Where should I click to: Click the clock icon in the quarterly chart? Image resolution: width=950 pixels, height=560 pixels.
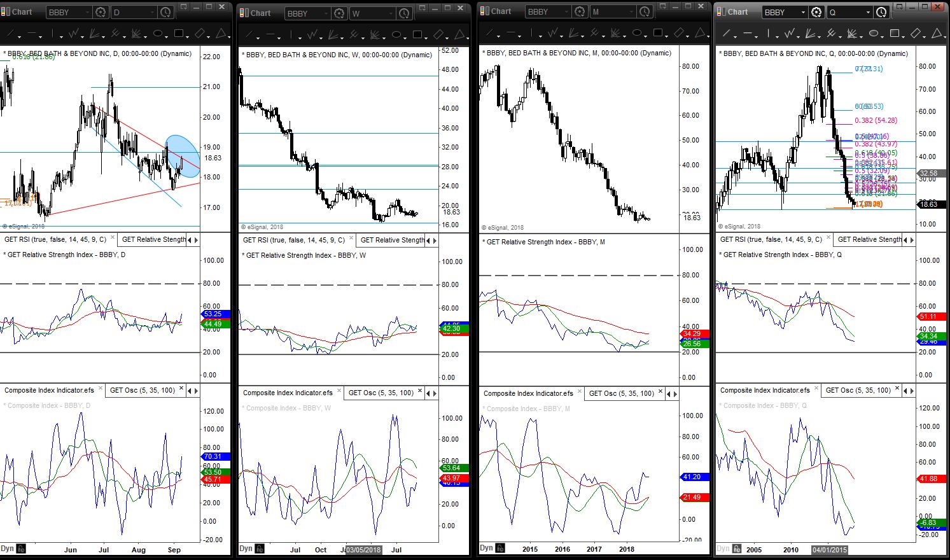click(x=881, y=12)
